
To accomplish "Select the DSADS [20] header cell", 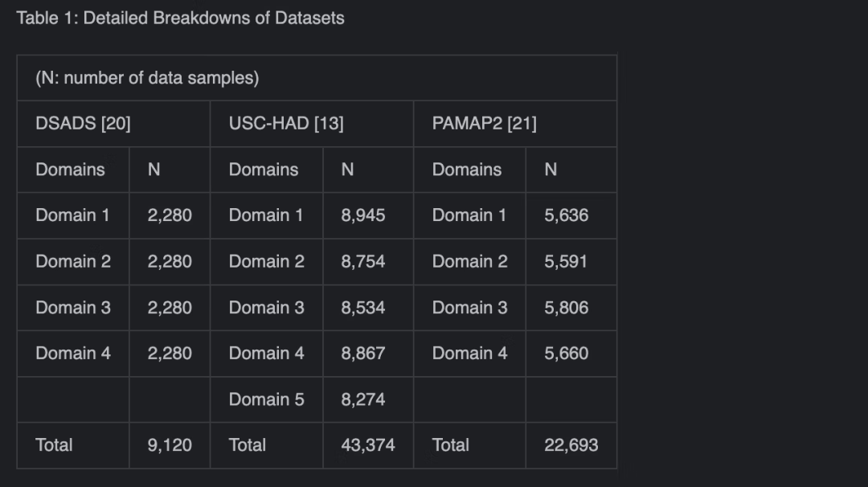I will pos(83,124).
